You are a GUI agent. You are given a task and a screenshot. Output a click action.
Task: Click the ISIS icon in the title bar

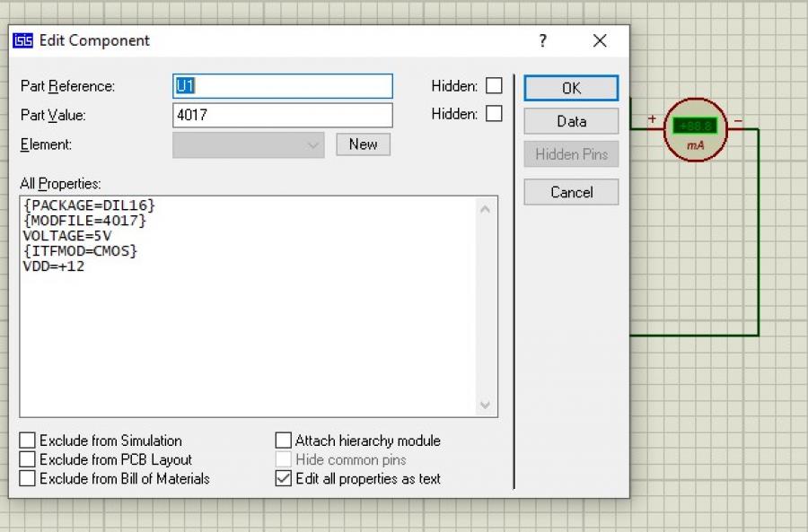23,40
